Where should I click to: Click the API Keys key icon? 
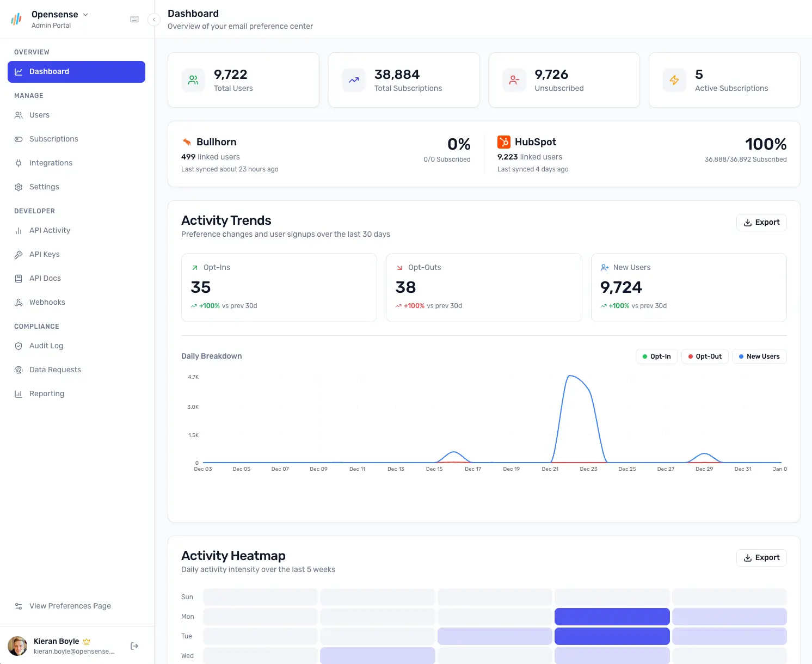[19, 254]
